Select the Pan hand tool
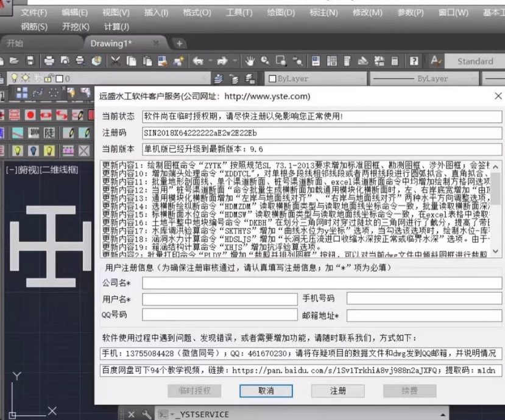This screenshot has height=420, width=505. tap(250, 61)
